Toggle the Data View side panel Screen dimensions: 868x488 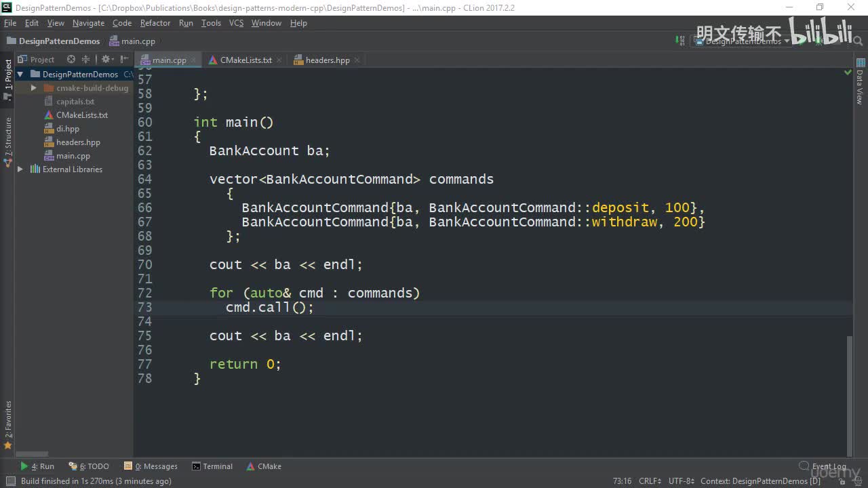(x=859, y=82)
